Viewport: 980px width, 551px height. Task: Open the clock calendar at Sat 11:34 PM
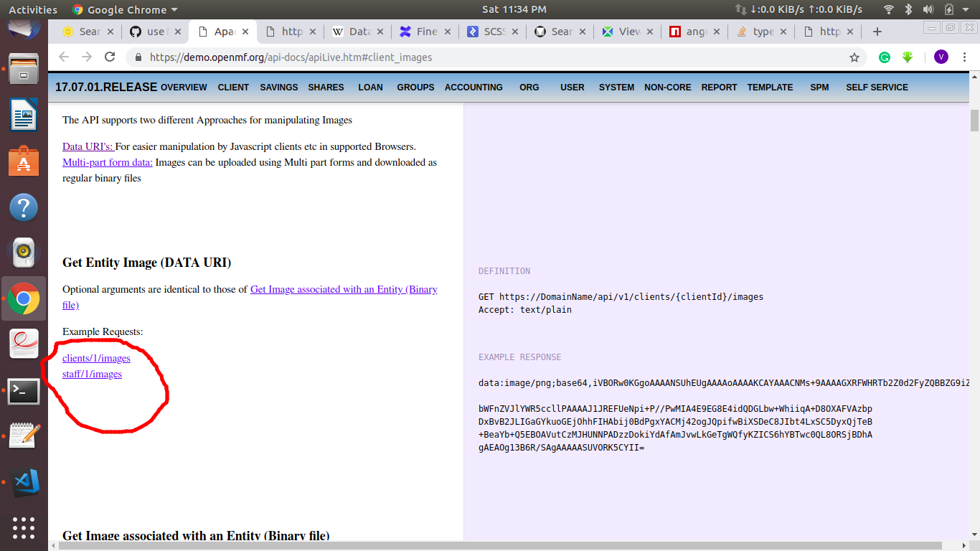coord(514,9)
